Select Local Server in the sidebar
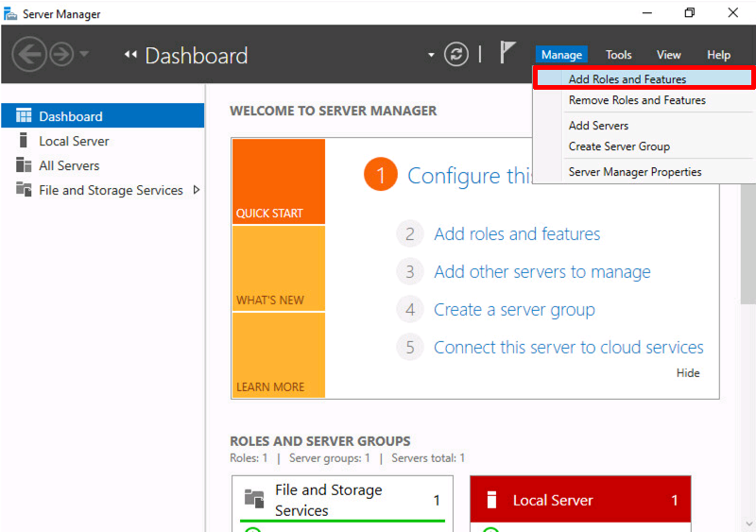The image size is (756, 532). (103, 141)
